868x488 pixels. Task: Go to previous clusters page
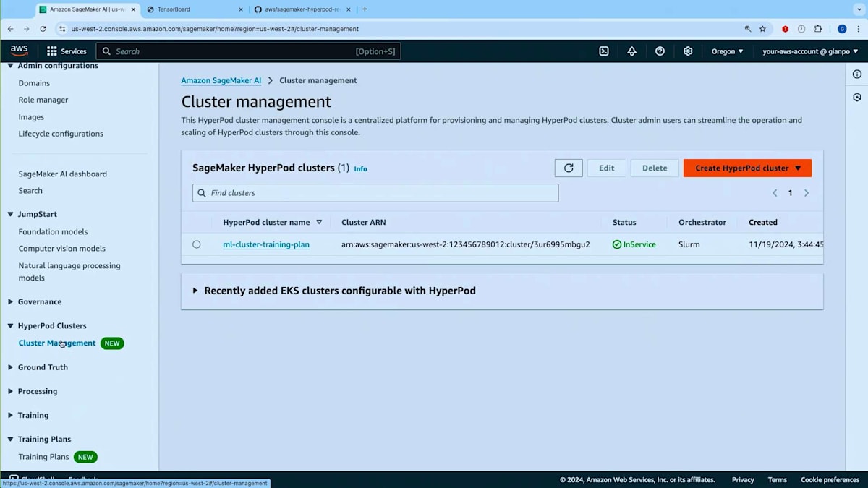click(775, 193)
